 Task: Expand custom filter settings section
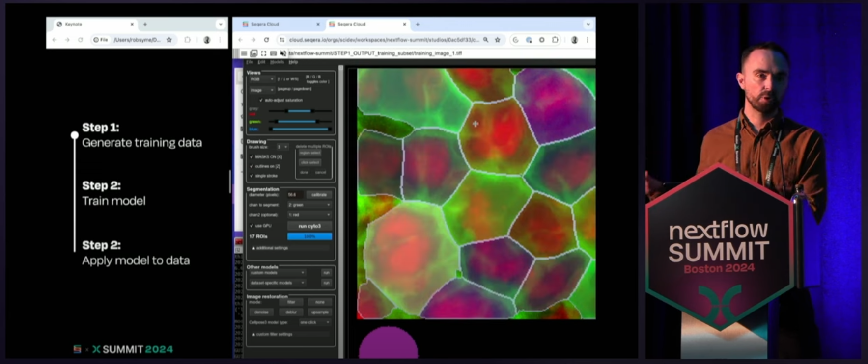(290, 334)
